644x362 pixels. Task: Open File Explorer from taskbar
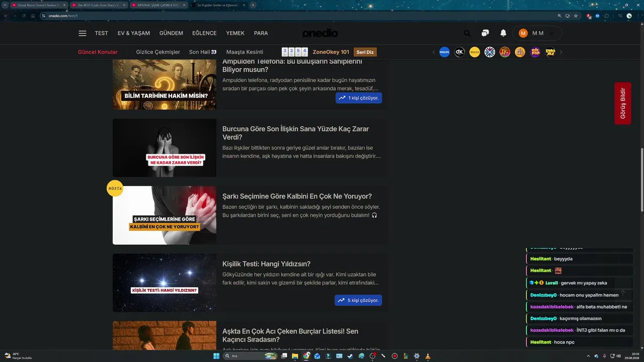295,356
